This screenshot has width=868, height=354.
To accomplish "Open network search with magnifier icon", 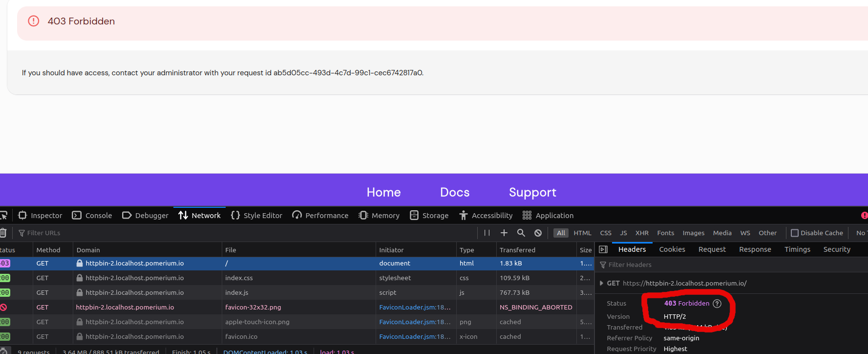I will pyautogui.click(x=521, y=233).
